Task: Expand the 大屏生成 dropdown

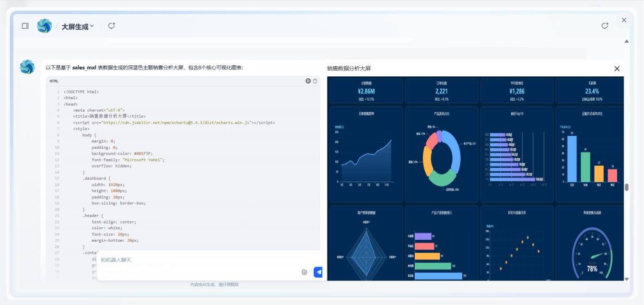Action: click(92, 26)
